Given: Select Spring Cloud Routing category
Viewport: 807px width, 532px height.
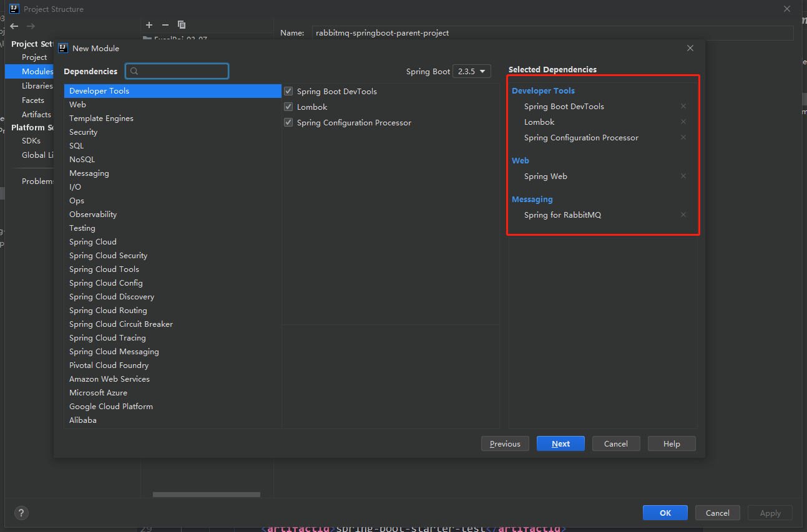Looking at the screenshot, I should pos(173,311).
